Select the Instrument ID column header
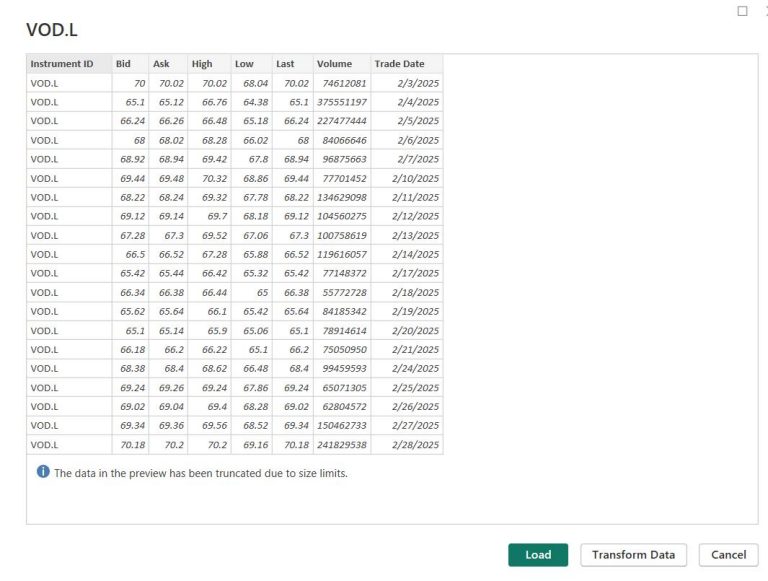The height and width of the screenshot is (581, 768). 69,64
